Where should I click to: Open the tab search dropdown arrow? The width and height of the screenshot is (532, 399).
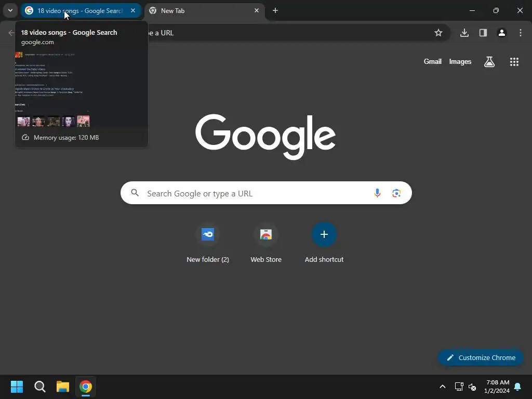pyautogui.click(x=10, y=10)
